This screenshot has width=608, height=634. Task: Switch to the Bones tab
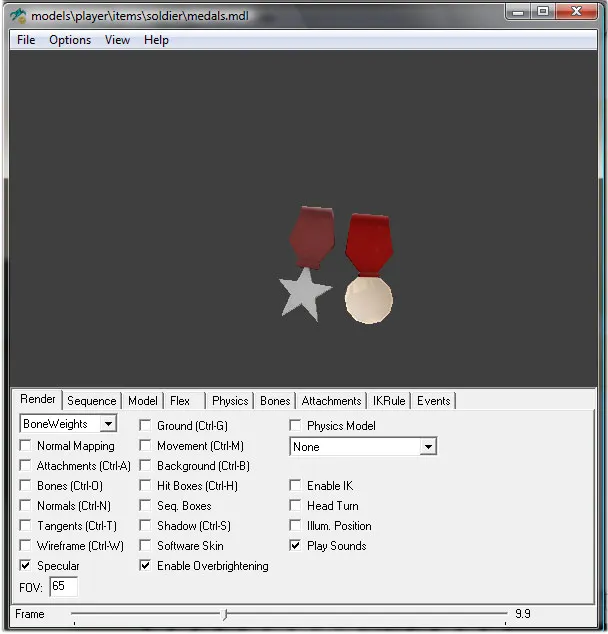point(275,401)
